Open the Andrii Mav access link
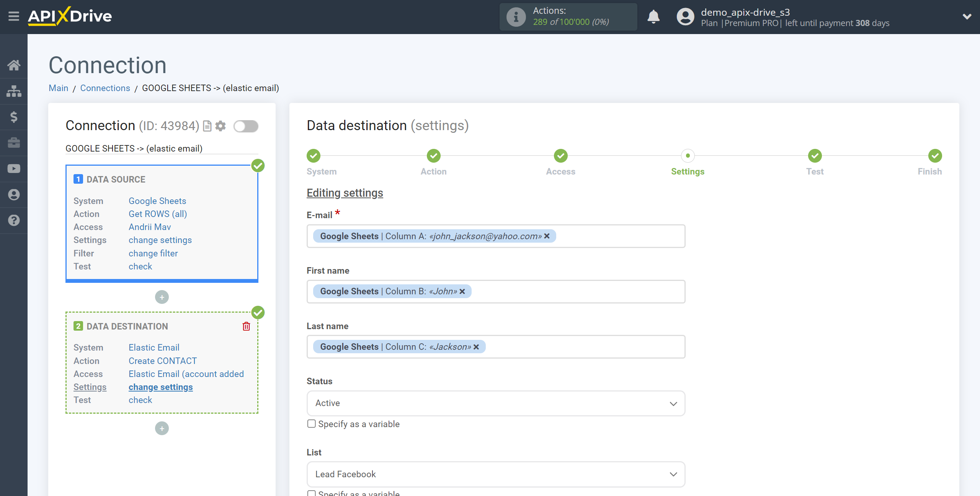 point(150,227)
